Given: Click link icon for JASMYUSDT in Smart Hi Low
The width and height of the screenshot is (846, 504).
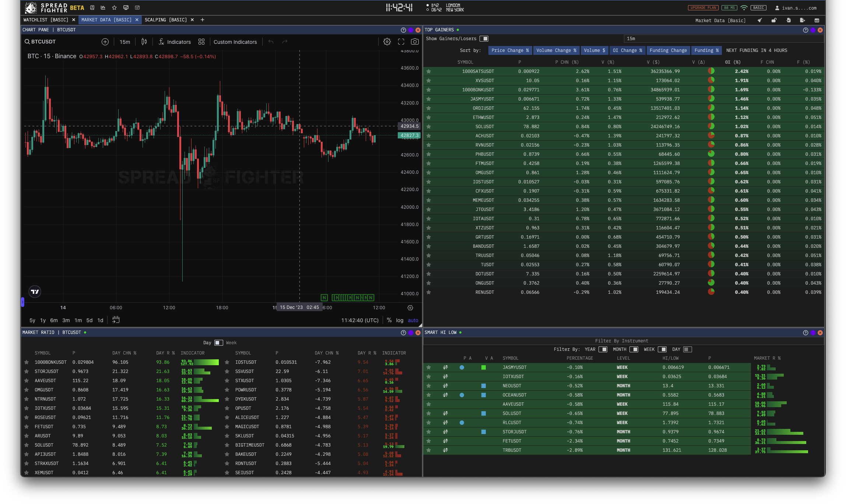Looking at the screenshot, I should [445, 367].
